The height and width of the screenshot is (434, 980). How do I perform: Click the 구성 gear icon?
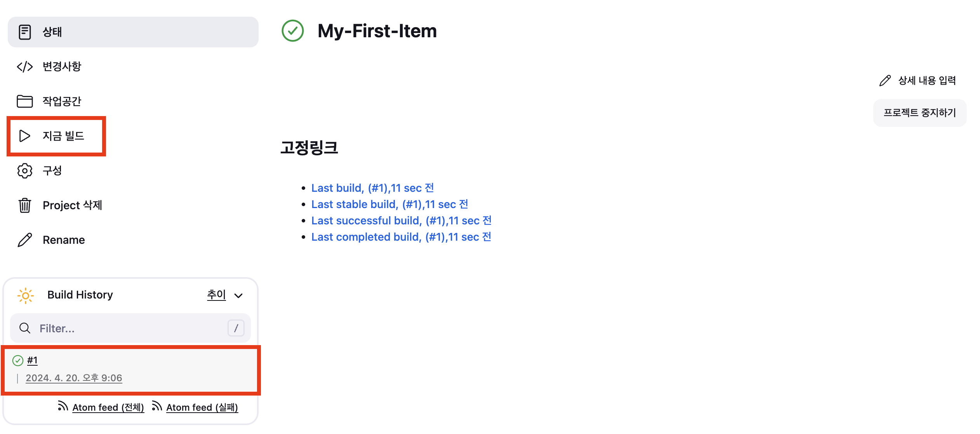(x=25, y=171)
